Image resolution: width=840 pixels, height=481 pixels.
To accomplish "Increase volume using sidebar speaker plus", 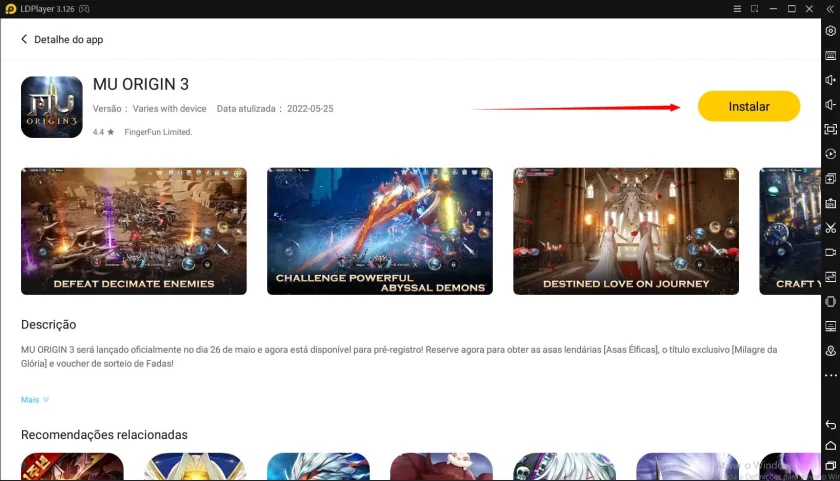I will [x=830, y=80].
